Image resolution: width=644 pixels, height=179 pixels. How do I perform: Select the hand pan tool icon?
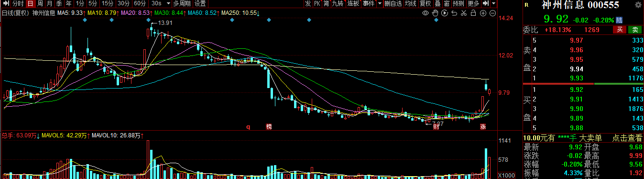(x=435, y=13)
